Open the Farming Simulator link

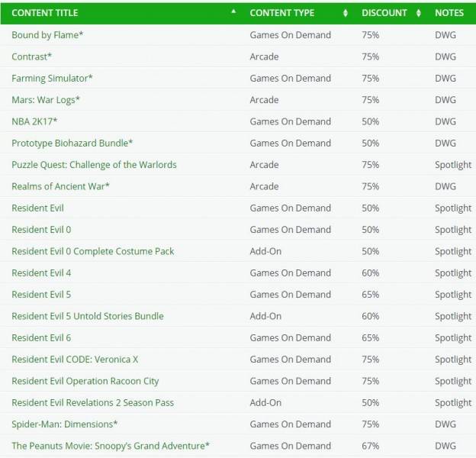(52, 78)
